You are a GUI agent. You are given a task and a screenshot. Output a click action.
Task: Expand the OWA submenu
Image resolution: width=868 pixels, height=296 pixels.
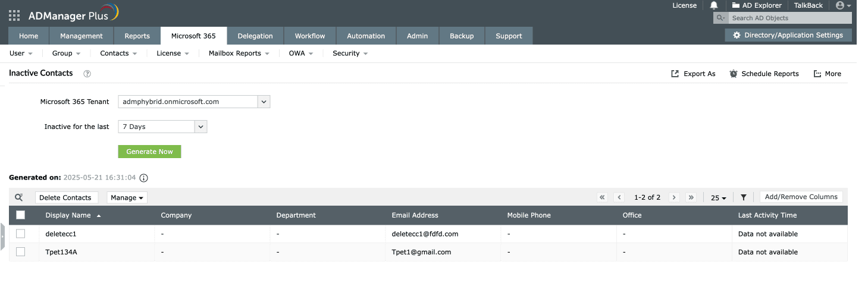(301, 53)
